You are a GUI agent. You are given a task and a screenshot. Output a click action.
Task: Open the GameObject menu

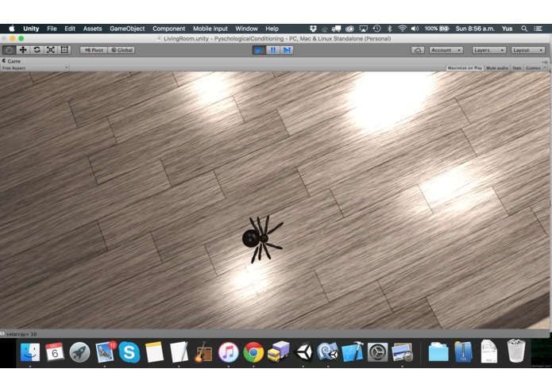tap(127, 29)
